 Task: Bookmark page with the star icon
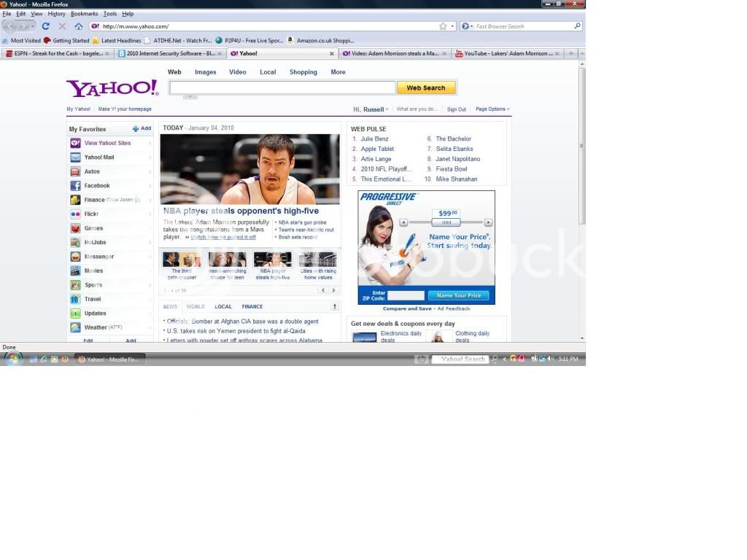click(x=443, y=26)
